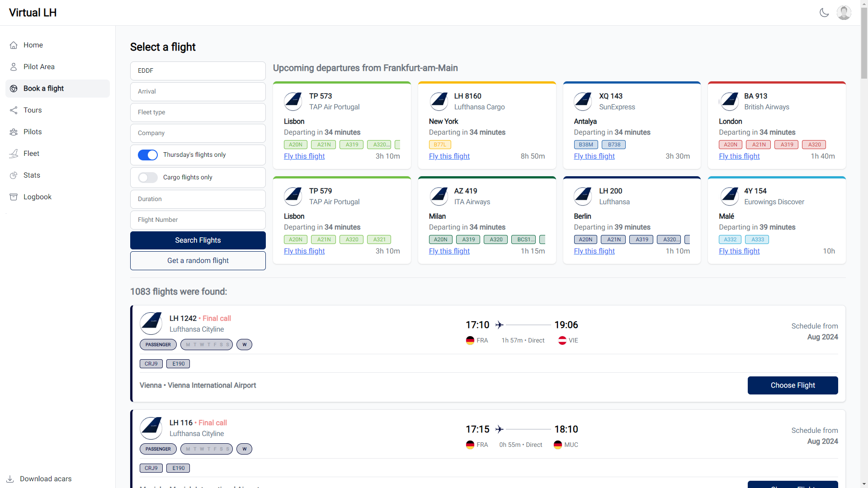The image size is (868, 488).
Task: Click Get a random flight button
Action: 198,261
